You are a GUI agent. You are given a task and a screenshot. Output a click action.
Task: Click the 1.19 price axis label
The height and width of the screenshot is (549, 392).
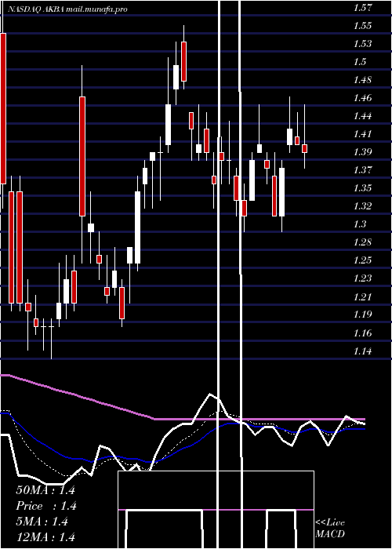[x=362, y=314]
